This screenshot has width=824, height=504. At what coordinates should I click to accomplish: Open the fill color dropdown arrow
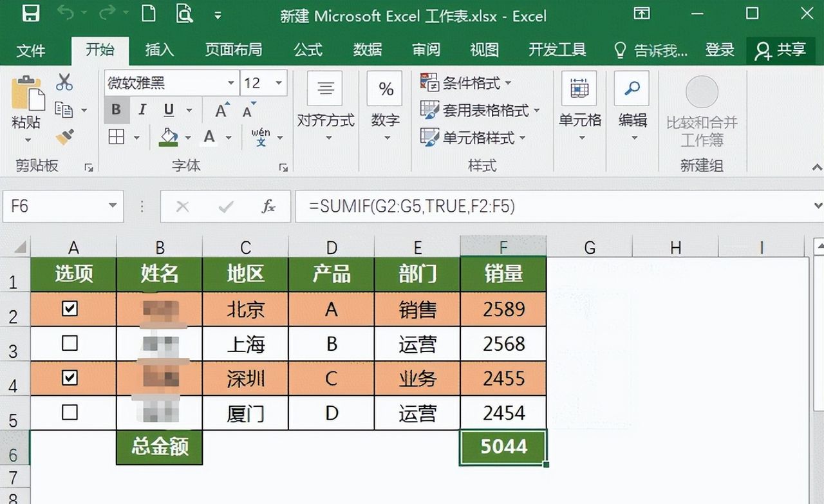pos(188,138)
